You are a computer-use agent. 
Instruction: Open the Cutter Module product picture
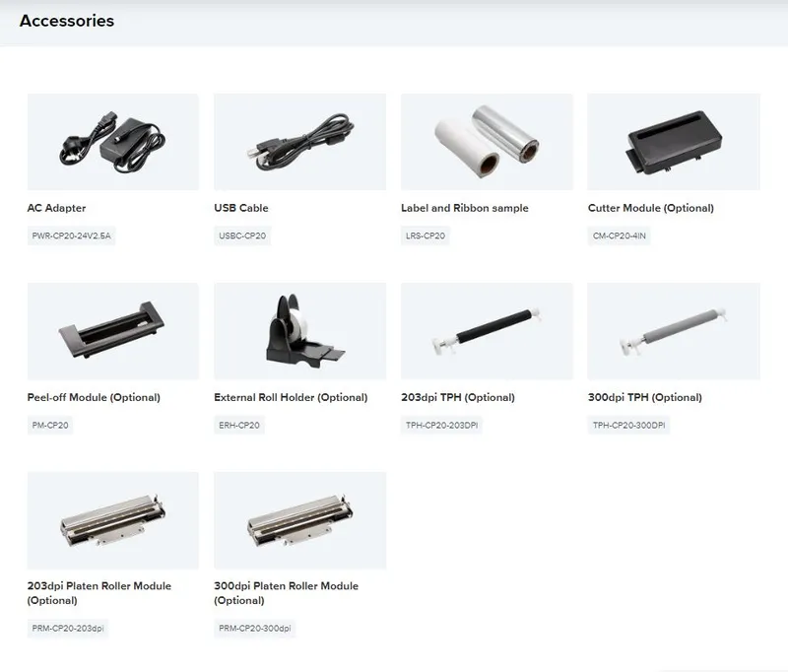(674, 142)
